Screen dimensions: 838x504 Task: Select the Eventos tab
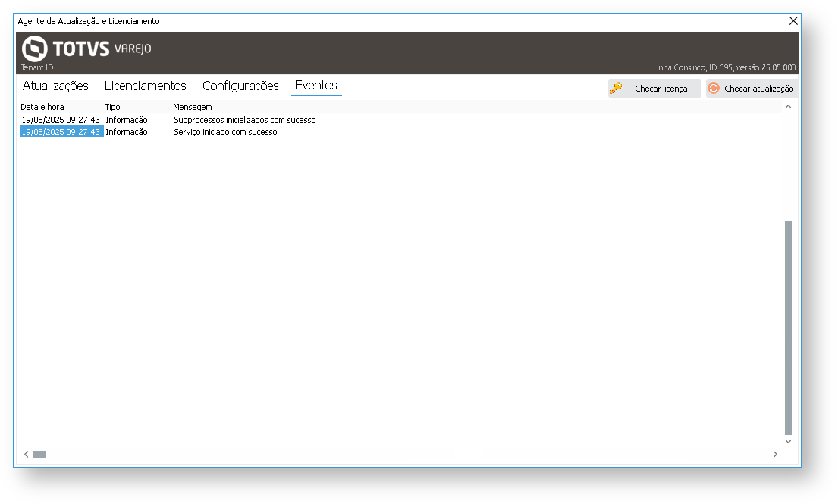point(315,86)
